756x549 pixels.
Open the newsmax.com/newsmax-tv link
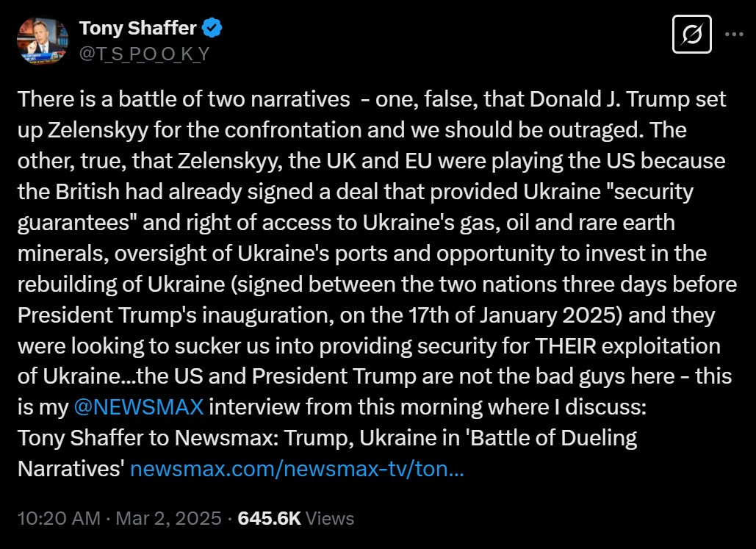[297, 468]
